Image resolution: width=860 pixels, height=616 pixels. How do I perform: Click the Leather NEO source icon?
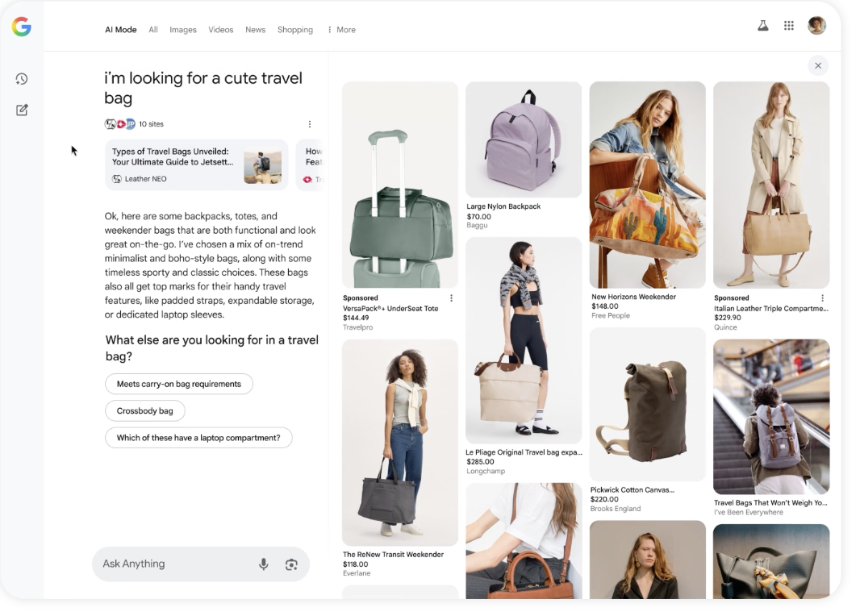click(x=117, y=179)
